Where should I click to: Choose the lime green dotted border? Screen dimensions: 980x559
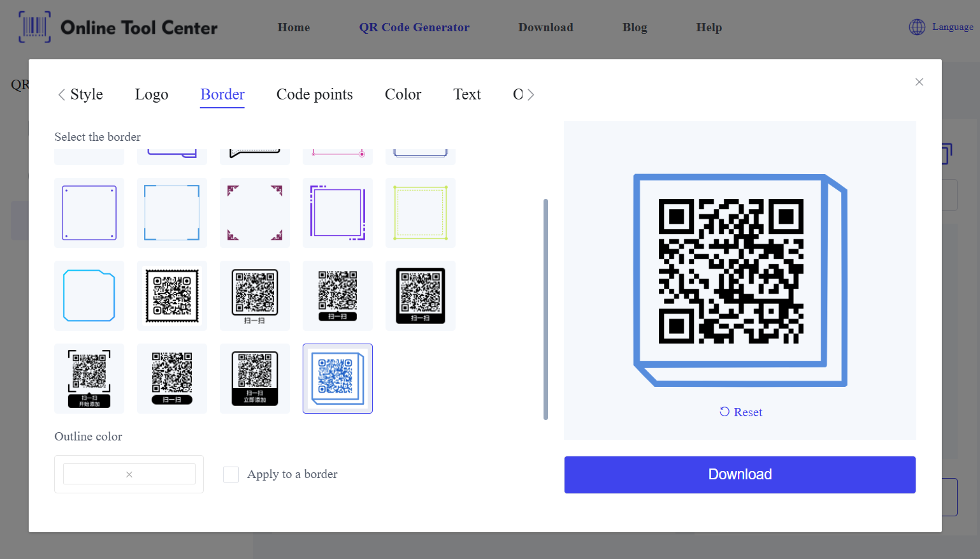421,213
